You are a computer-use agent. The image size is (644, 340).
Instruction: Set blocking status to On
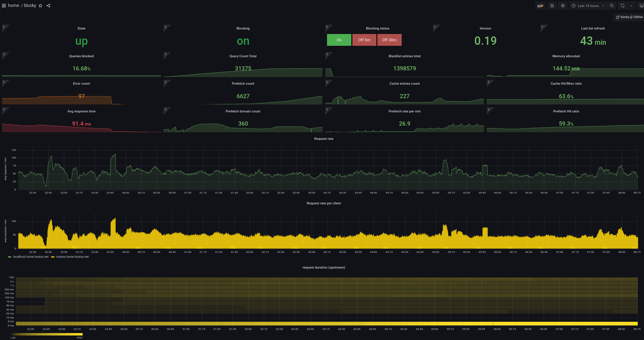coord(339,40)
